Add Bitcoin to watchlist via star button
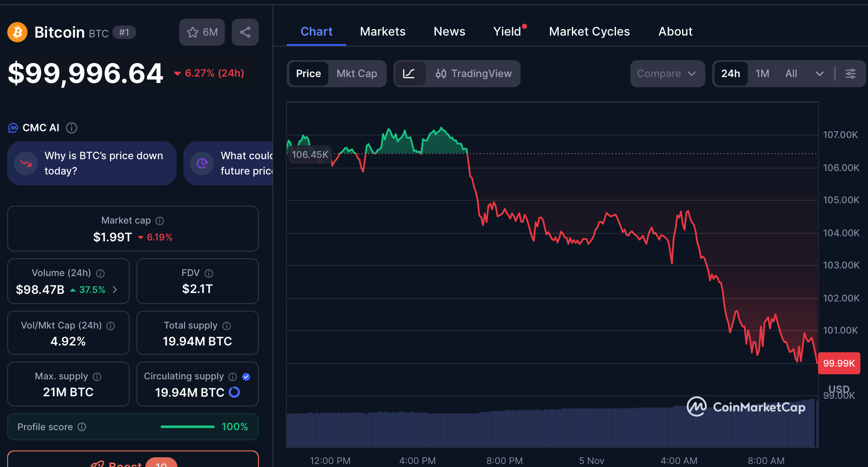Image resolution: width=868 pixels, height=467 pixels. [x=202, y=32]
